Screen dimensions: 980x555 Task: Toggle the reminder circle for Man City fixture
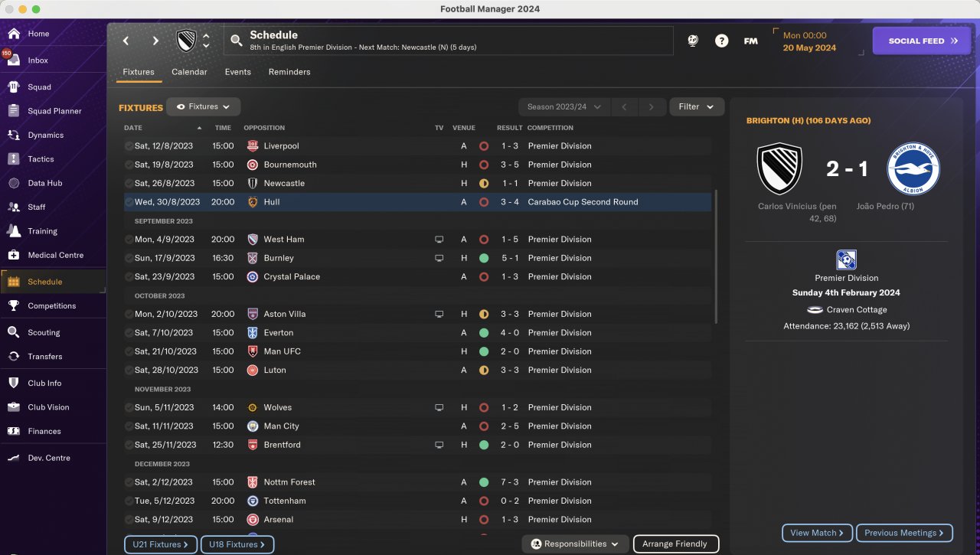tap(129, 426)
